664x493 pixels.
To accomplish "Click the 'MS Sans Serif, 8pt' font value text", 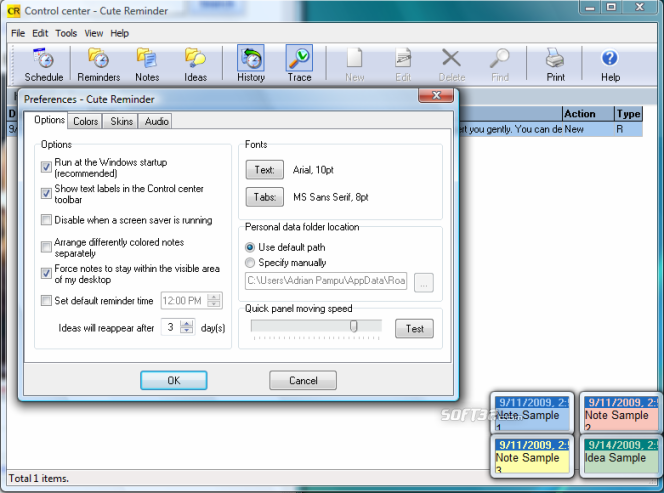I will (331, 197).
